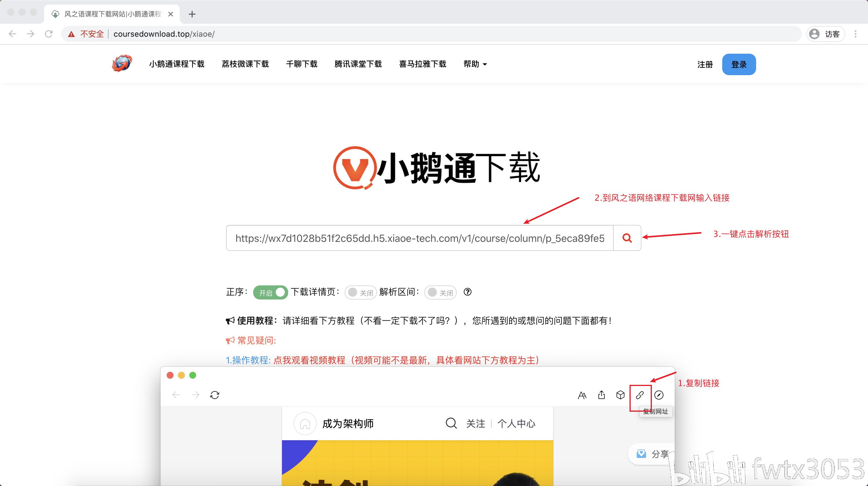The image size is (868, 486).
Task: Click the font size icon in mini browser
Action: 582,395
